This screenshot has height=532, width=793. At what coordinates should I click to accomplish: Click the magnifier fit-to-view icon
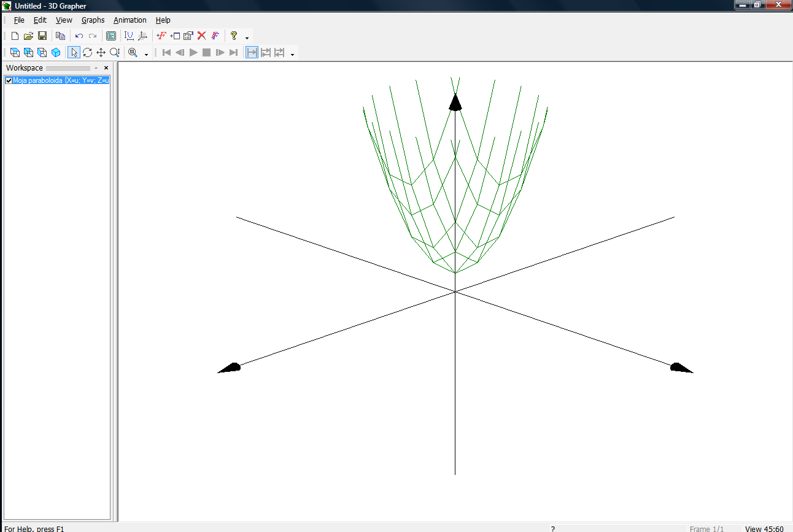click(133, 53)
